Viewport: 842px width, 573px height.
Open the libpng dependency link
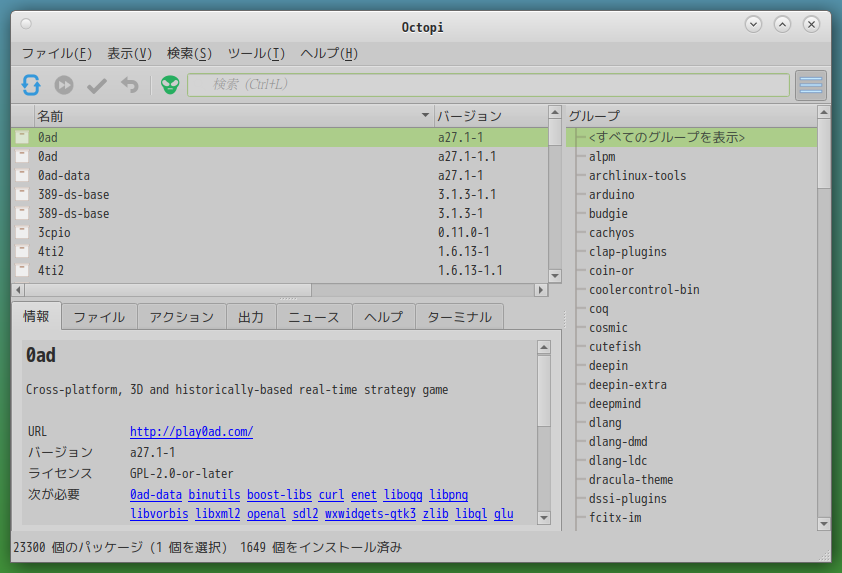pos(448,495)
